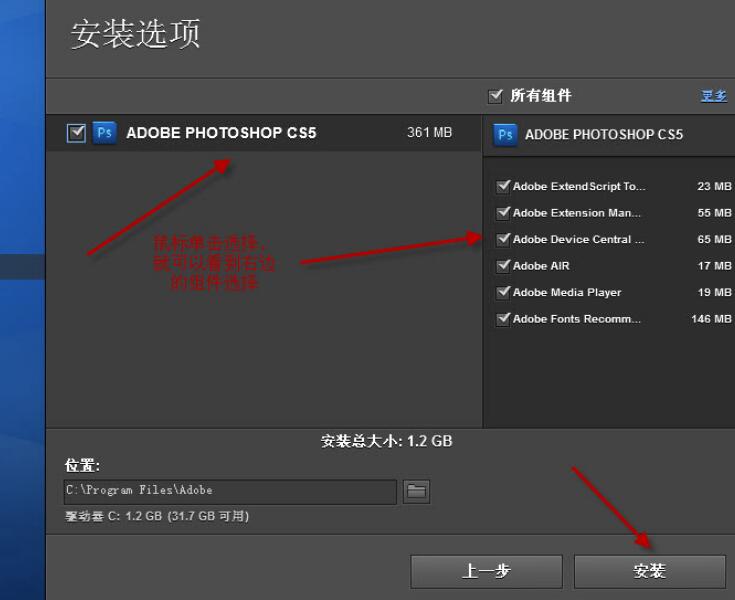The width and height of the screenshot is (735, 600).
Task: Uncheck the Adobe Photoshop CS5 product checkbox
Action: tap(76, 133)
